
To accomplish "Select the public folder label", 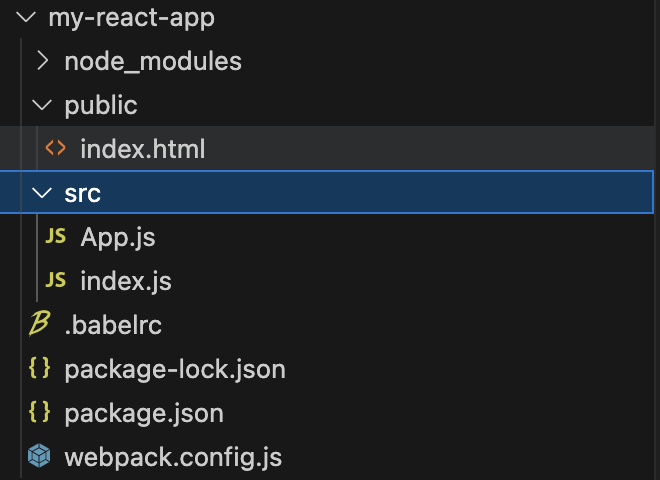I will tap(100, 105).
